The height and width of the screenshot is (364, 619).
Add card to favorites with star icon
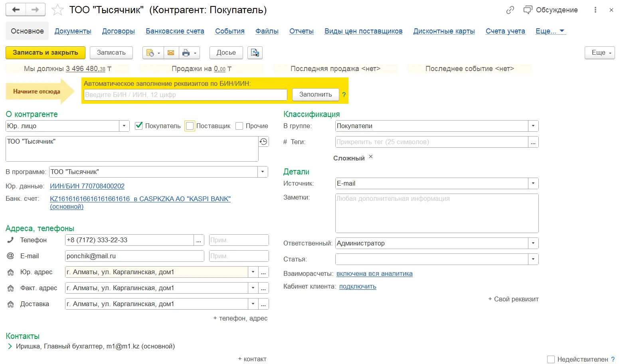point(58,10)
